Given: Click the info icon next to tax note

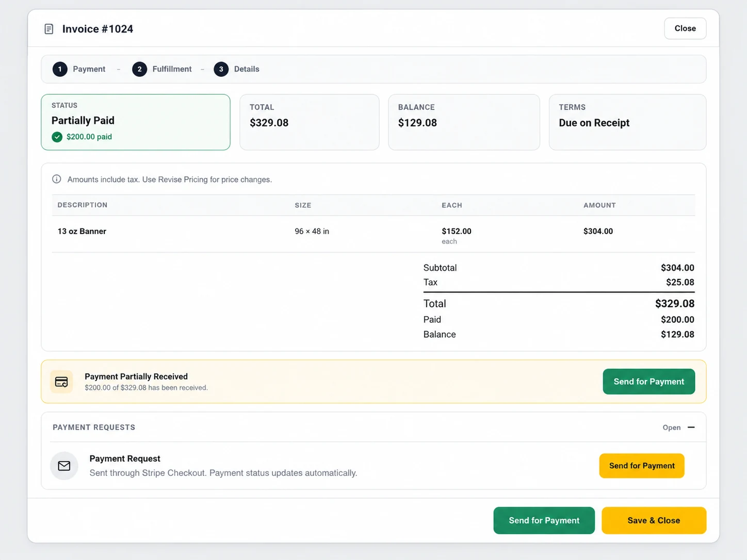Looking at the screenshot, I should coord(57,179).
